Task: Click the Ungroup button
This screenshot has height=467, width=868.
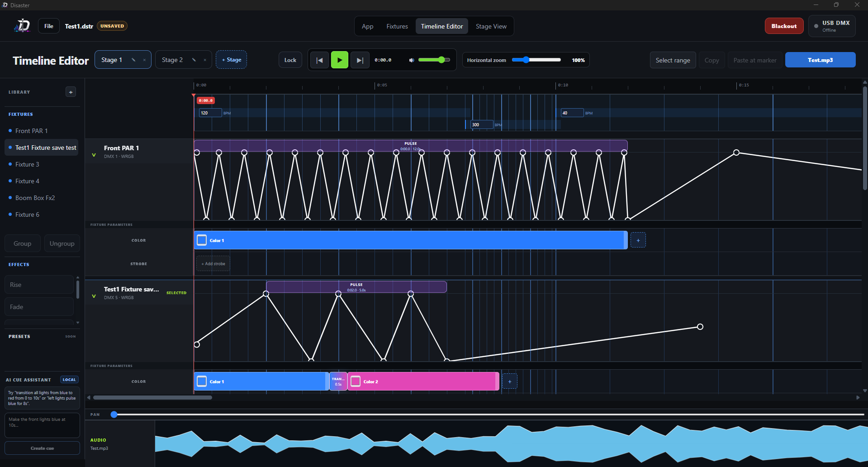Action: [62, 243]
